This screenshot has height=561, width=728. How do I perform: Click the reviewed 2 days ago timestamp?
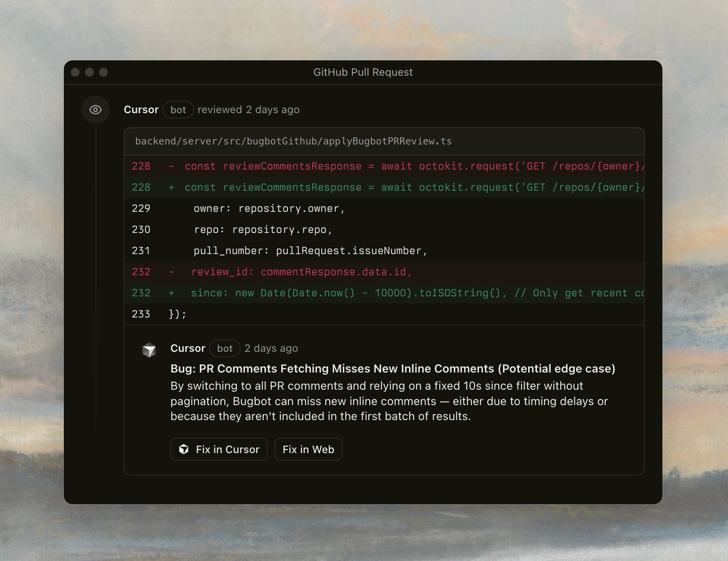pyautogui.click(x=249, y=110)
